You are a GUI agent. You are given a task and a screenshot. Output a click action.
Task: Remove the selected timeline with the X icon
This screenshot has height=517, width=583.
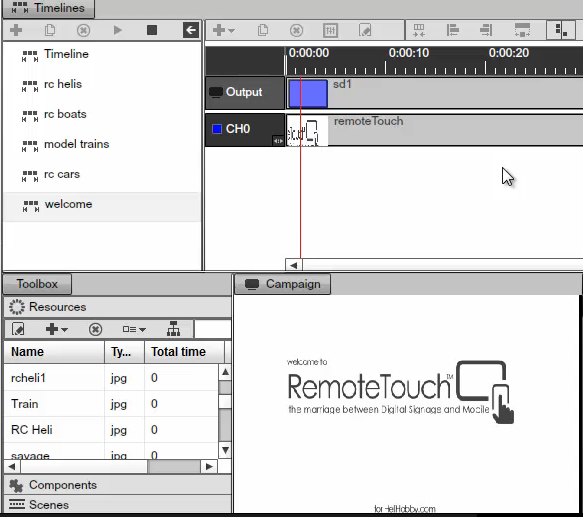(x=83, y=30)
